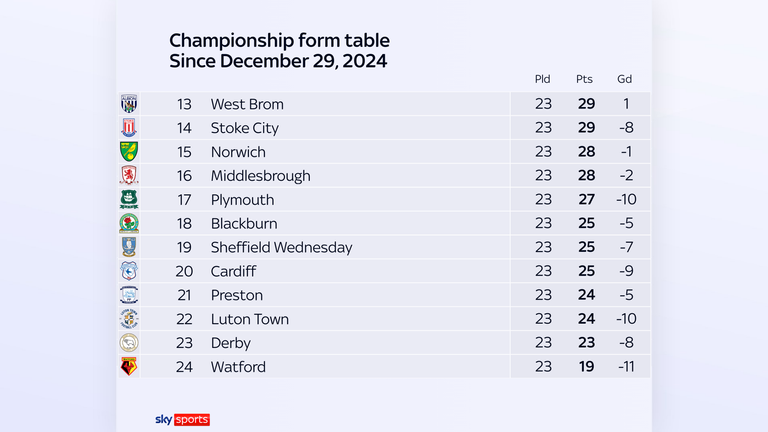768x432 pixels.
Task: Click the Derby ram crest
Action: pyautogui.click(x=129, y=343)
